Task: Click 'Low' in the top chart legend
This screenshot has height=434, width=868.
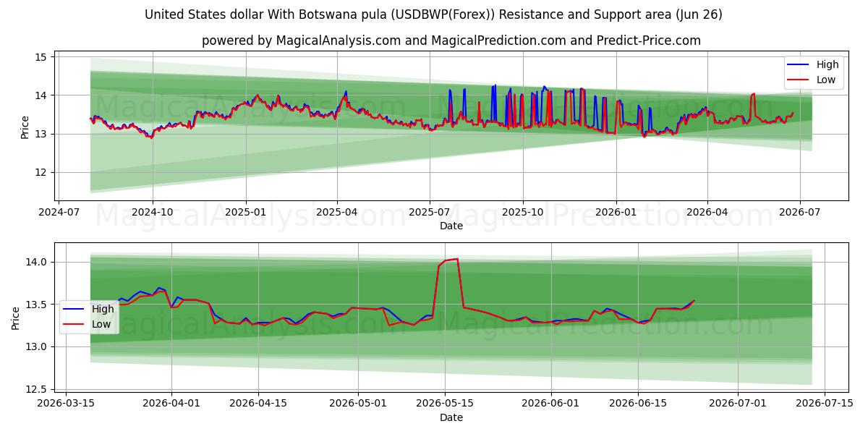Action: point(826,80)
